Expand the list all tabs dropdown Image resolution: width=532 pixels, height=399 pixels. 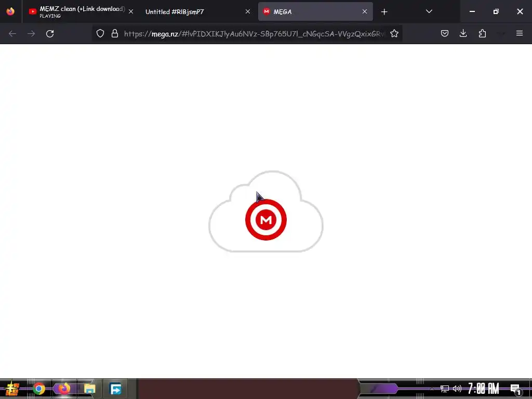[x=429, y=11]
